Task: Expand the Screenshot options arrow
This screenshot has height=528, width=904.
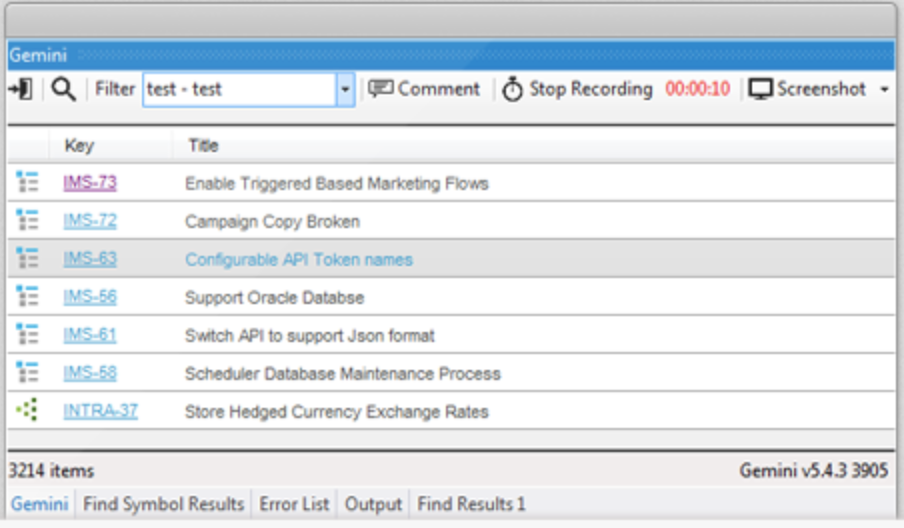Action: [884, 89]
